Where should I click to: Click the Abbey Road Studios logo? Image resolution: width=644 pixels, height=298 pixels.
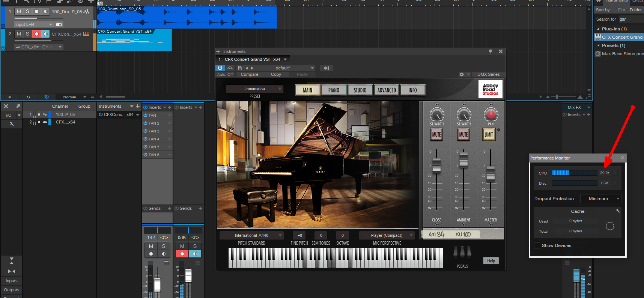490,89
